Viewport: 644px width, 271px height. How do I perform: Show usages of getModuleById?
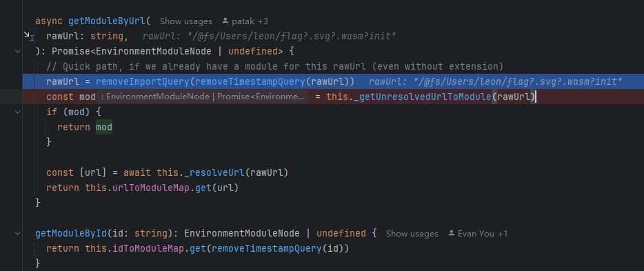[412, 234]
